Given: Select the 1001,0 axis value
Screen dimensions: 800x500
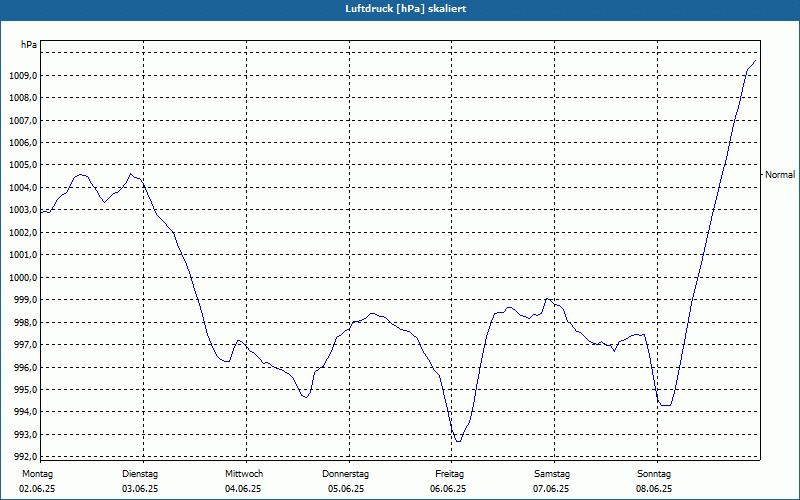Looking at the screenshot, I should point(23,255).
